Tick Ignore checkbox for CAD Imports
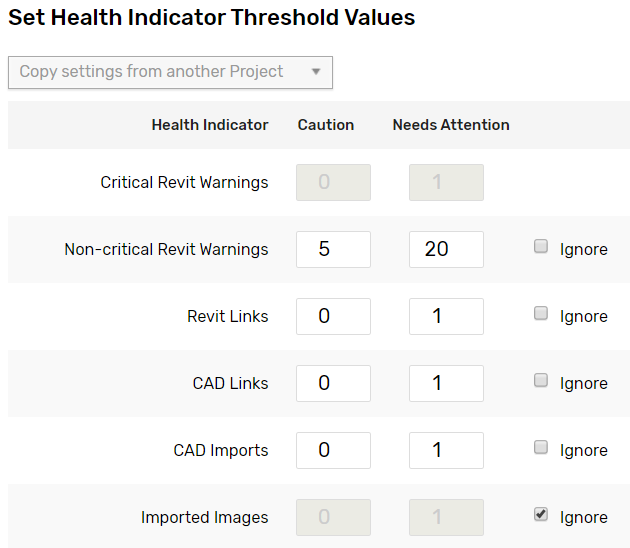Image resolution: width=630 pixels, height=548 pixels. (x=541, y=448)
